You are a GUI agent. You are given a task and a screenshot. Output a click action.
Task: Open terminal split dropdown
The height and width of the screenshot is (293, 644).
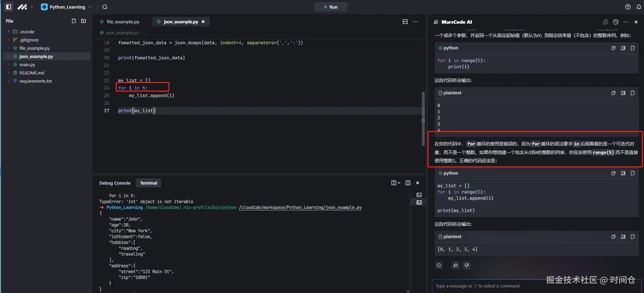point(396,183)
